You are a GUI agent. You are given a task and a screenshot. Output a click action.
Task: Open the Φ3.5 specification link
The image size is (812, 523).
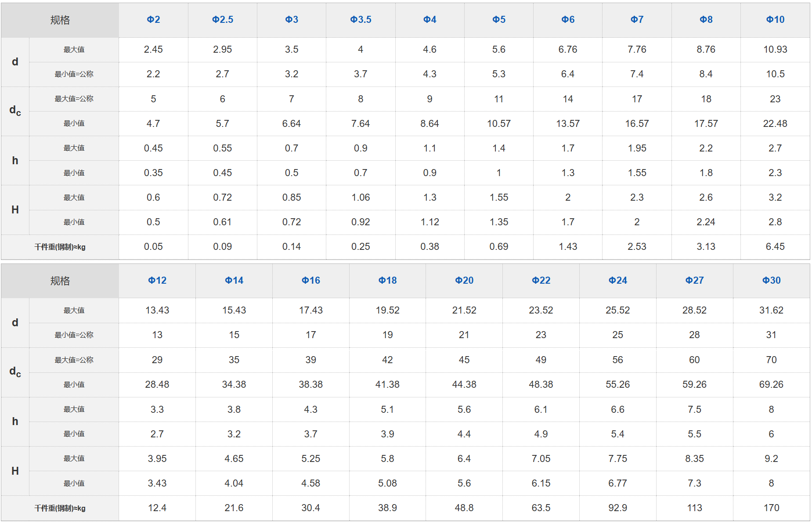(361, 20)
